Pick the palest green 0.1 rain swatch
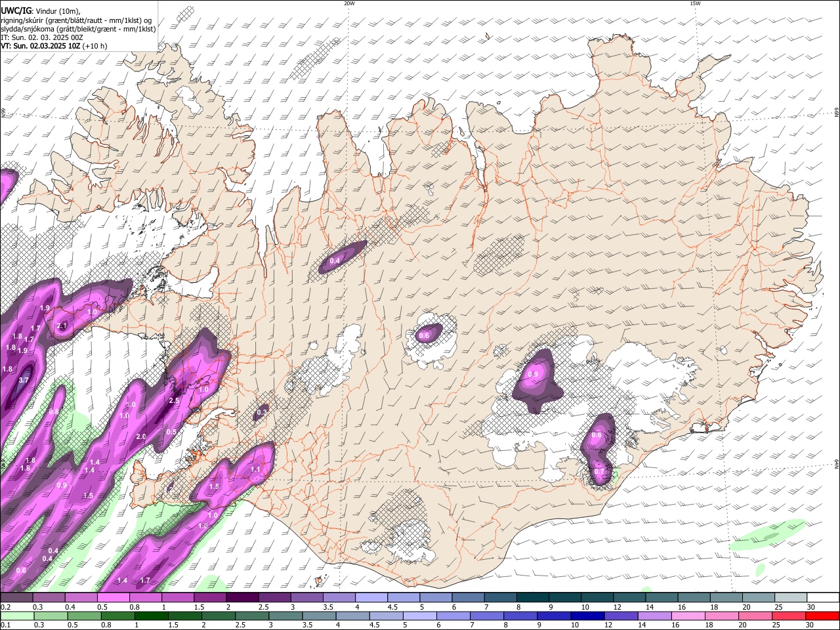Image resolution: width=840 pixels, height=630 pixels. point(16,616)
